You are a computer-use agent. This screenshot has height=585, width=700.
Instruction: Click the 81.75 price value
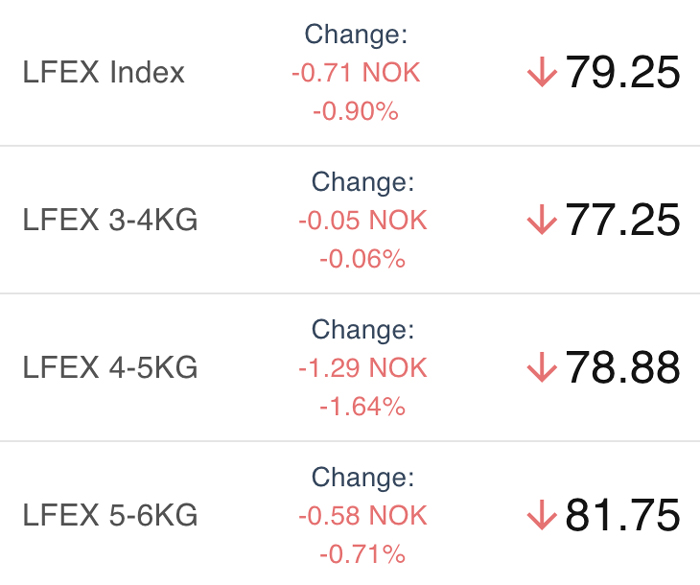623,515
